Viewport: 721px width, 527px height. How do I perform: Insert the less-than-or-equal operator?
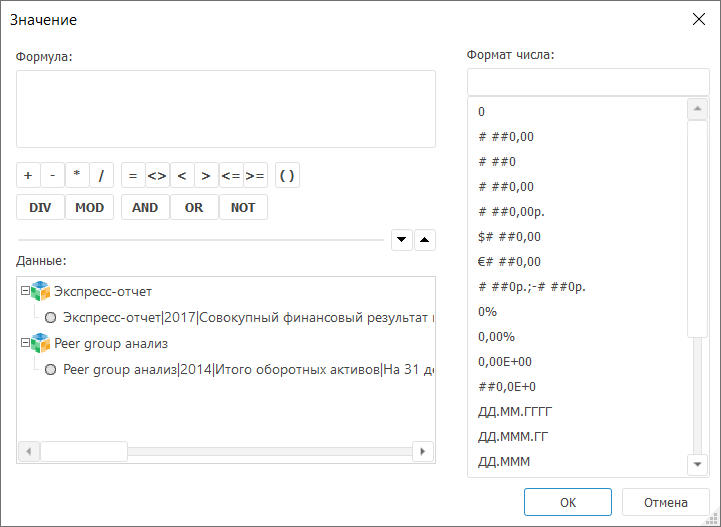click(231, 176)
